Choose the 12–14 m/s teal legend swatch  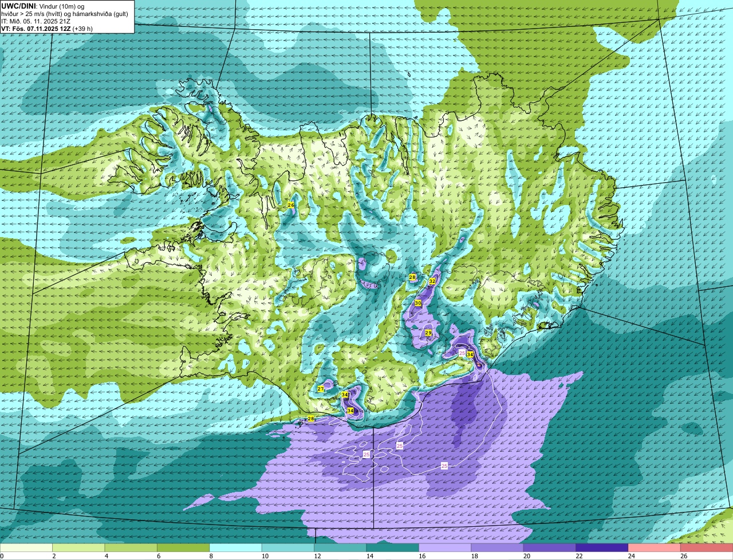[341, 548]
